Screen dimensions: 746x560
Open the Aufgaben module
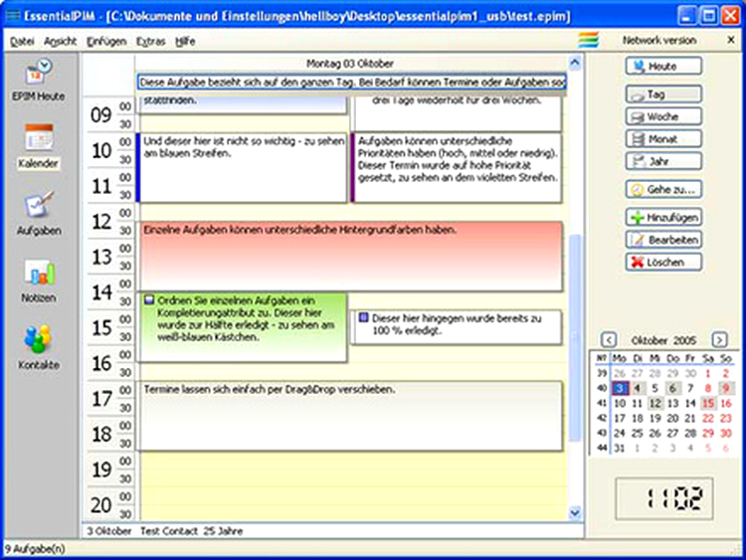tap(39, 213)
